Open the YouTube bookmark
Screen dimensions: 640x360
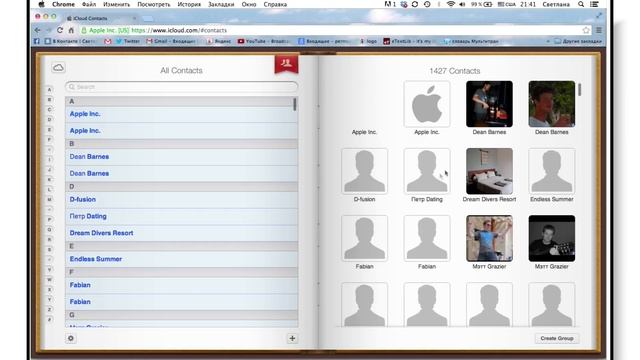point(264,41)
